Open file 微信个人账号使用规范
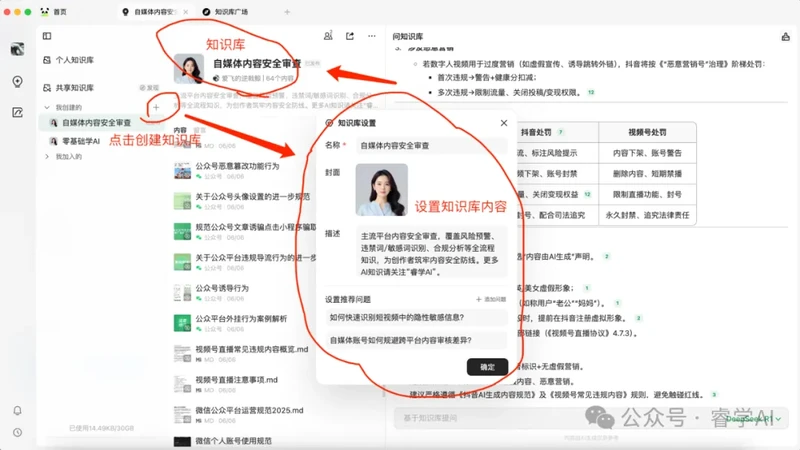800x450 pixels. click(234, 441)
